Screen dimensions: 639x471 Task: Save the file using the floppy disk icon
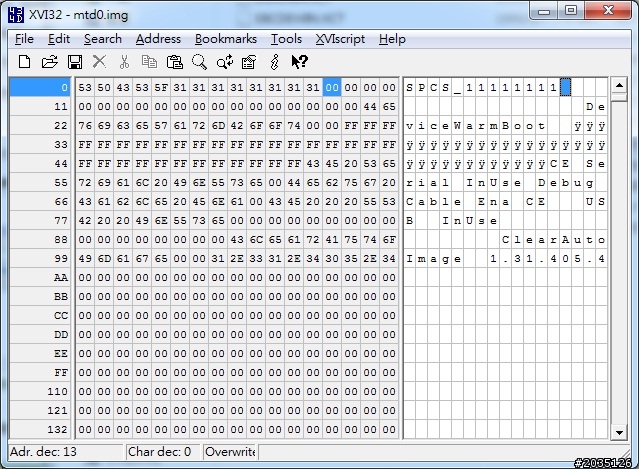tap(75, 62)
